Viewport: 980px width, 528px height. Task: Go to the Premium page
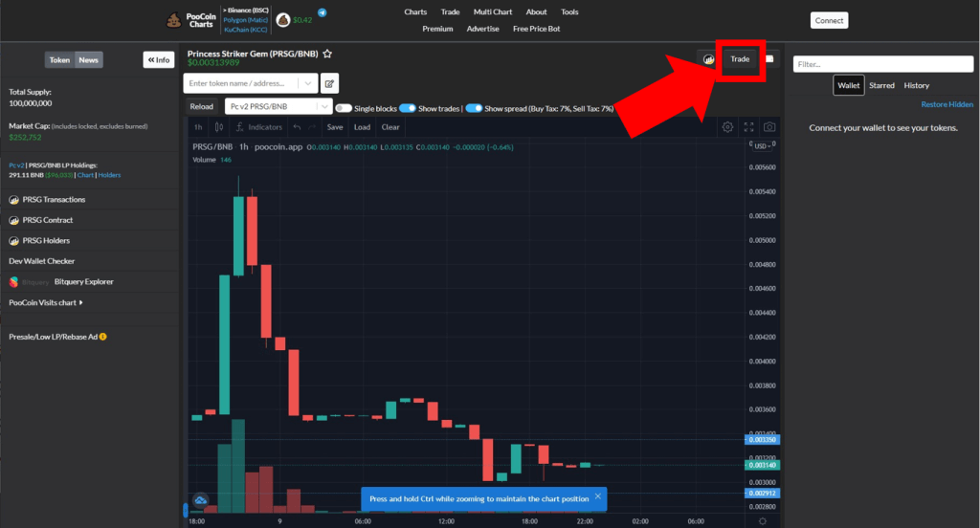437,29
